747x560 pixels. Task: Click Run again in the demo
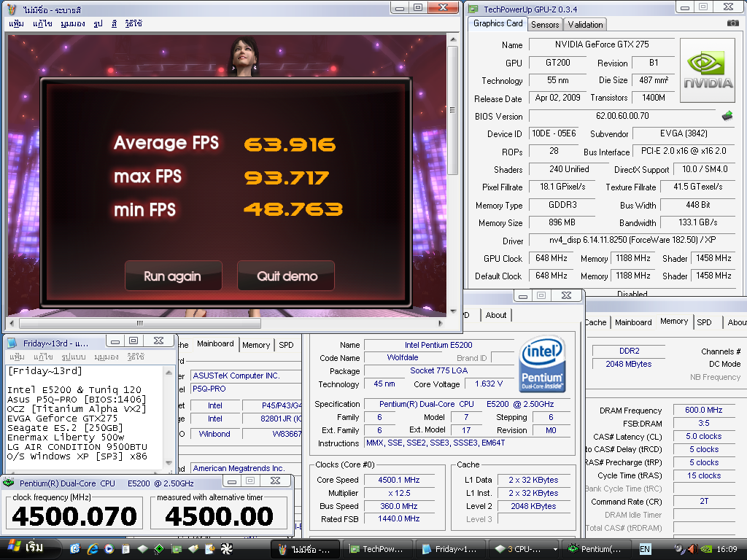tap(173, 276)
